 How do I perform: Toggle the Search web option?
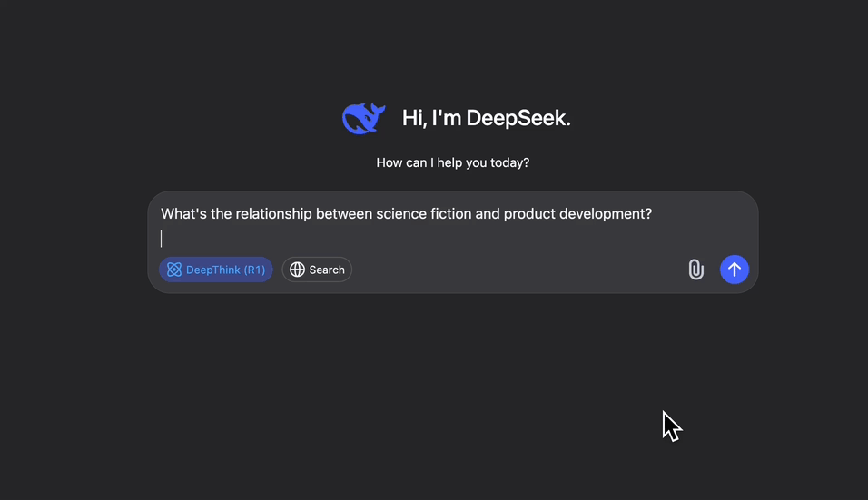point(317,270)
